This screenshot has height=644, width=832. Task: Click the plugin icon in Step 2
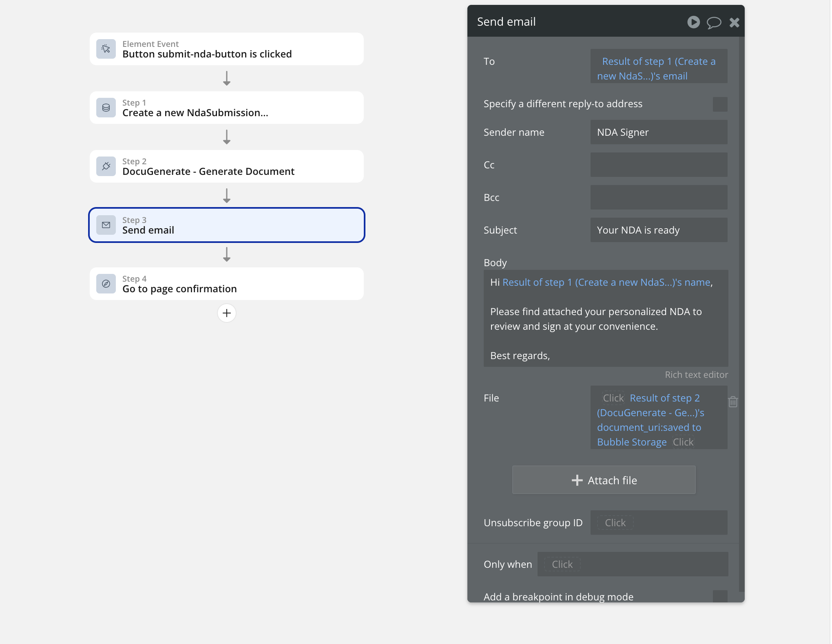106,166
